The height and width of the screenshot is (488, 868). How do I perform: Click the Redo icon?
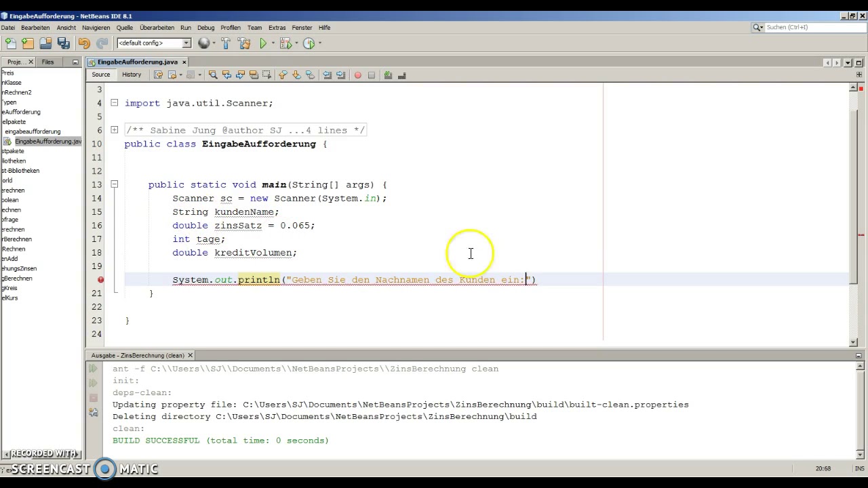coord(102,43)
